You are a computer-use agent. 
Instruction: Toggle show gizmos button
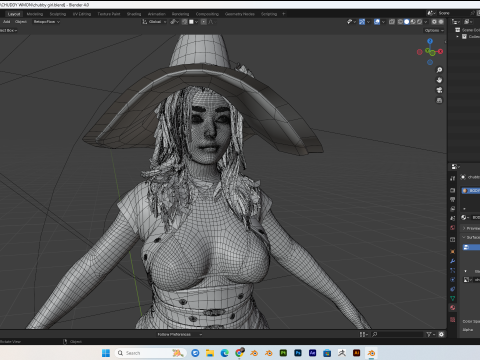[362, 22]
